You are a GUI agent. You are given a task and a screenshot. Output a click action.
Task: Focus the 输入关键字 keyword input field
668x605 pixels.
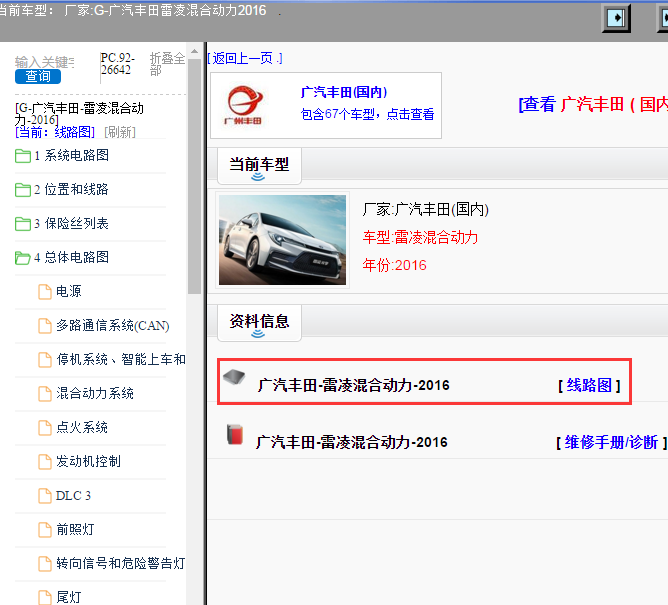(x=45, y=62)
